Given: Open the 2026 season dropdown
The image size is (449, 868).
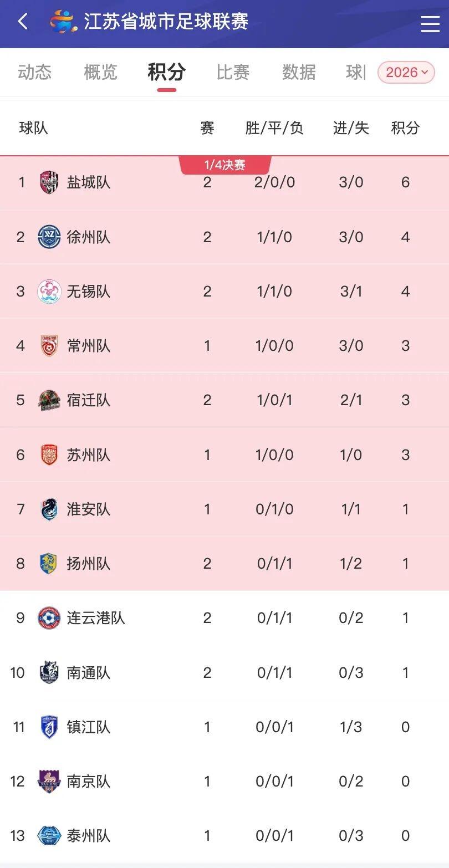Looking at the screenshot, I should pos(406,73).
